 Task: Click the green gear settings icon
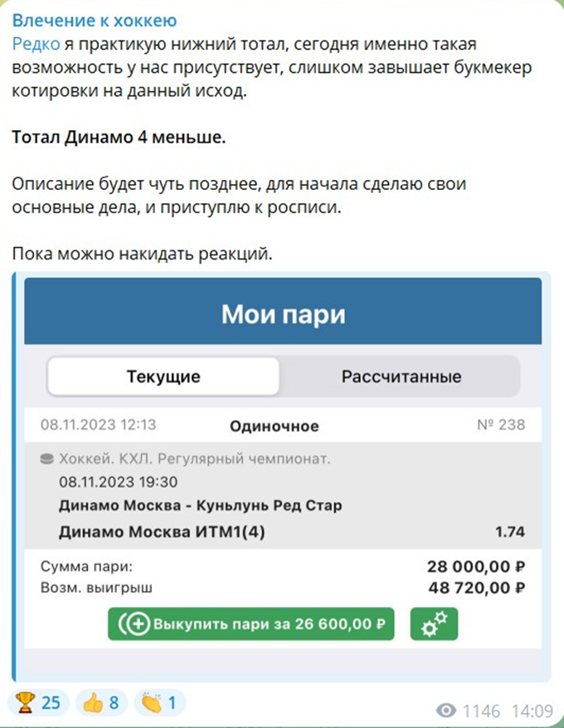pyautogui.click(x=435, y=624)
